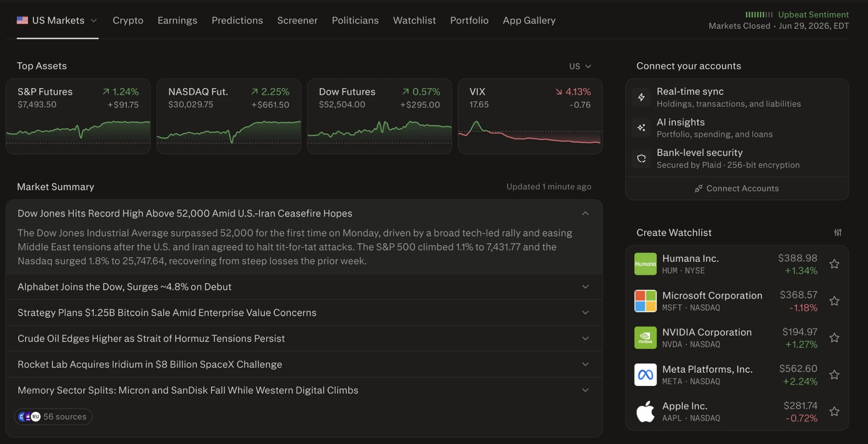Star Humana Inc. to add to watchlist
868x444 pixels.
[834, 264]
